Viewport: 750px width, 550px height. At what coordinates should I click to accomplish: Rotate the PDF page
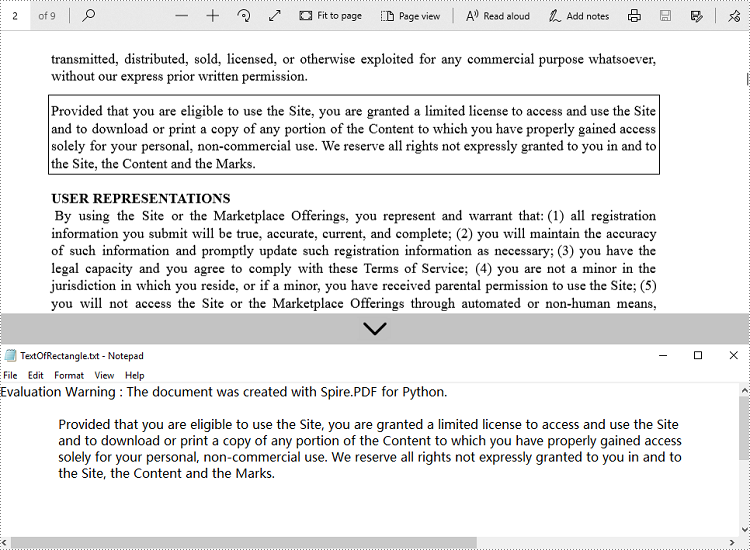pyautogui.click(x=243, y=16)
